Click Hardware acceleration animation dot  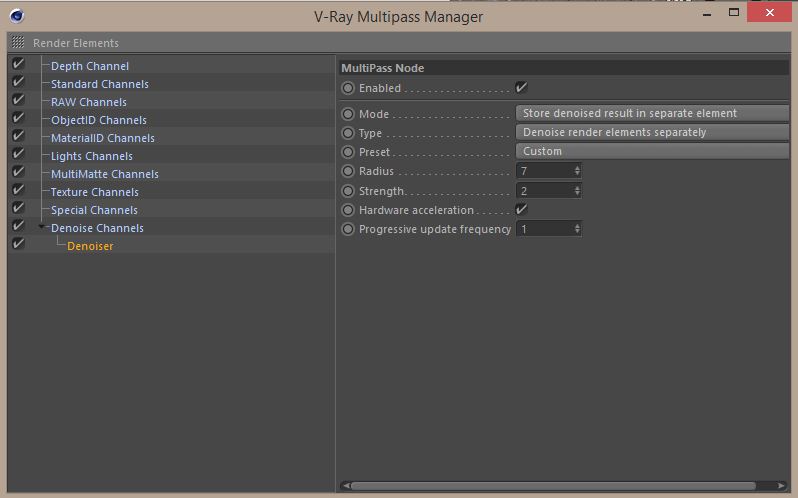coord(348,210)
